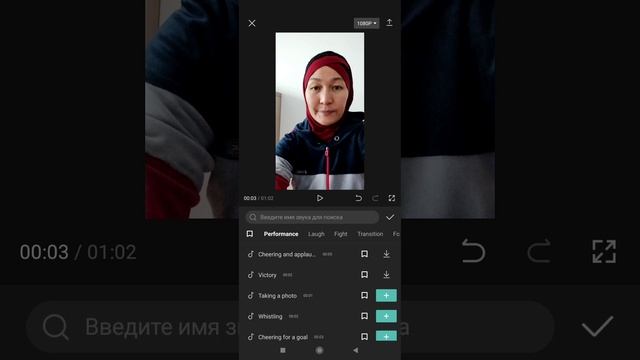Select the Performance tab
Image resolution: width=640 pixels, height=360 pixels.
pos(281,234)
